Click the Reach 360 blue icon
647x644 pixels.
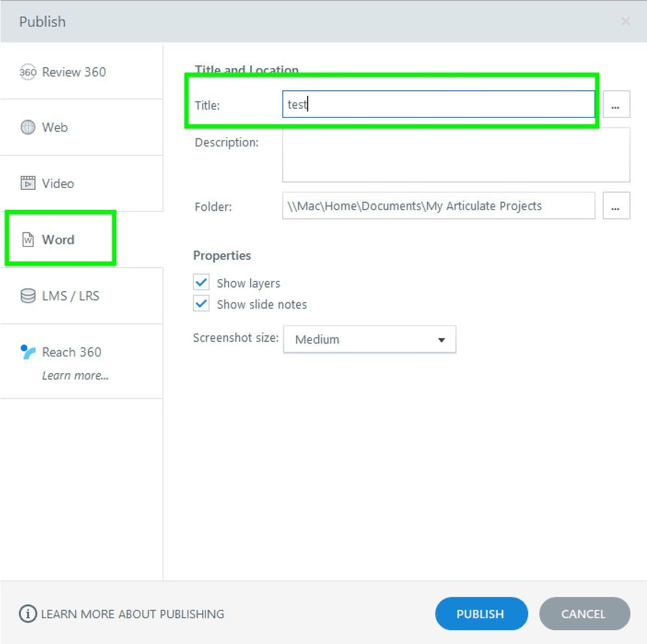[28, 352]
